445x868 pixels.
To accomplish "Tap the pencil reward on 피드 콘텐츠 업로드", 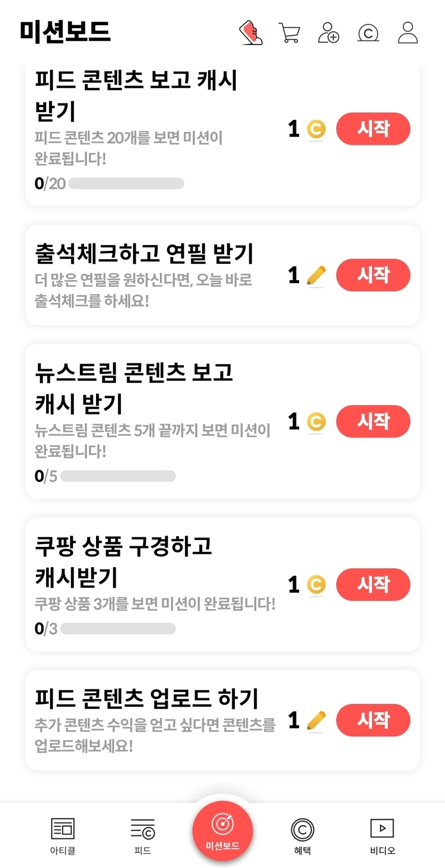I will point(316,720).
